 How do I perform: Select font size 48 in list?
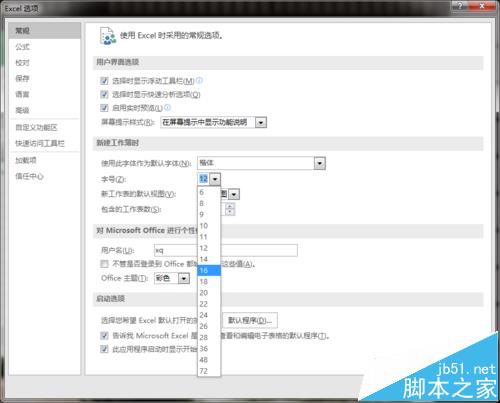coord(209,360)
